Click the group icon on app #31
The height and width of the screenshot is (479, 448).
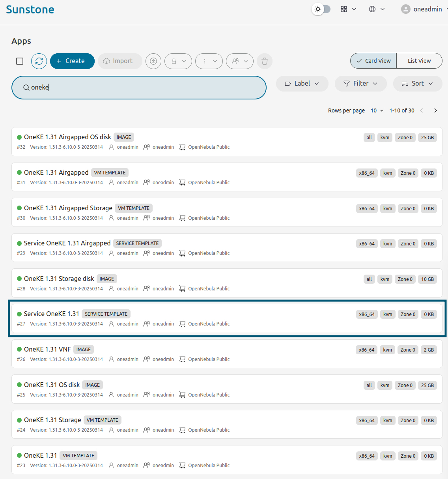coord(147,182)
